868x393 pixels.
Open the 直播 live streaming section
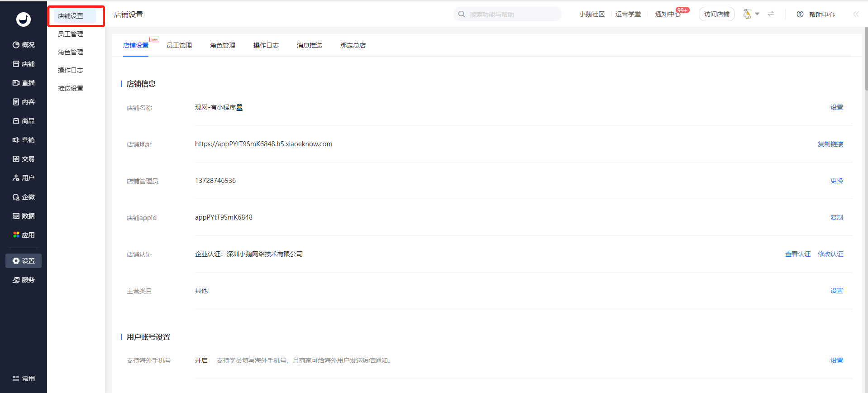tap(24, 83)
